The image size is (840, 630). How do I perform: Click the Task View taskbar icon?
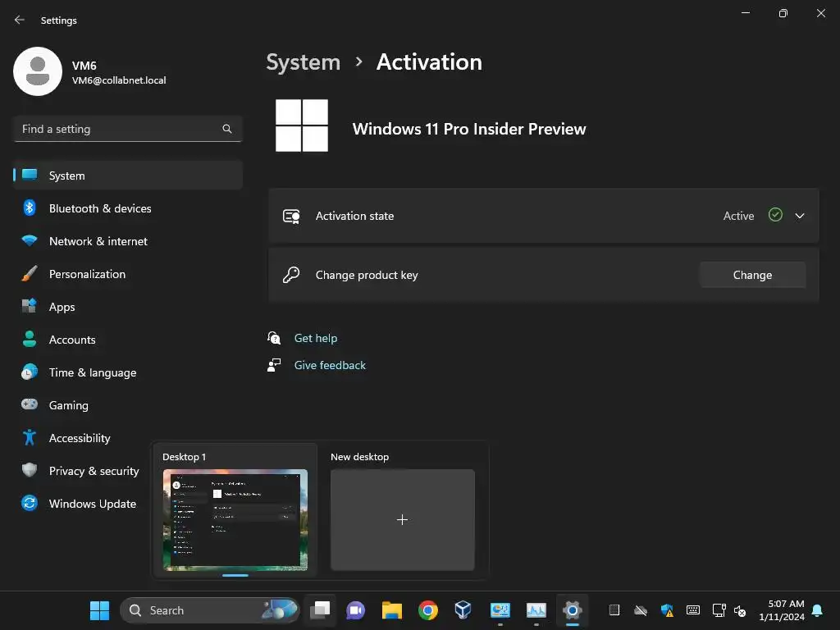click(320, 610)
